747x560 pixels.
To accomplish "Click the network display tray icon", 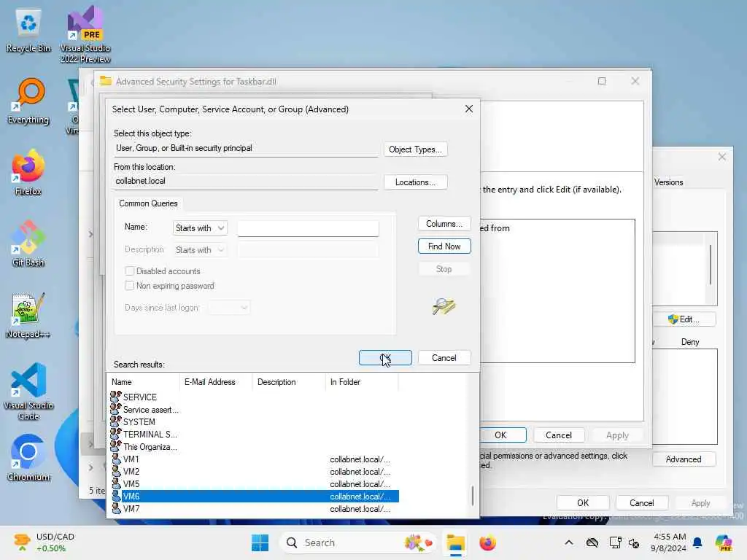I will coord(615,542).
